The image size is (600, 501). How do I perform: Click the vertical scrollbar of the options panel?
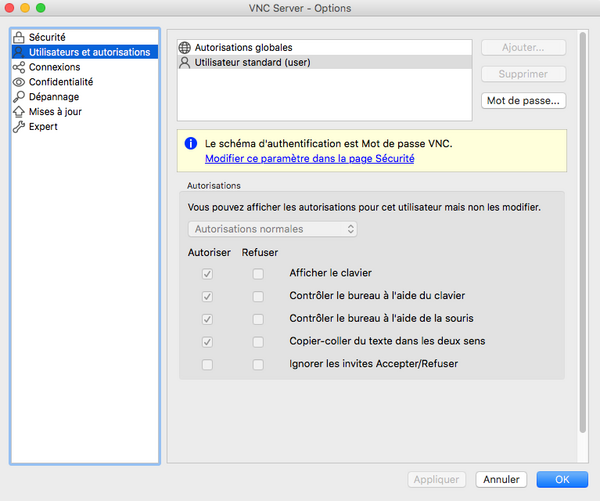(582, 232)
